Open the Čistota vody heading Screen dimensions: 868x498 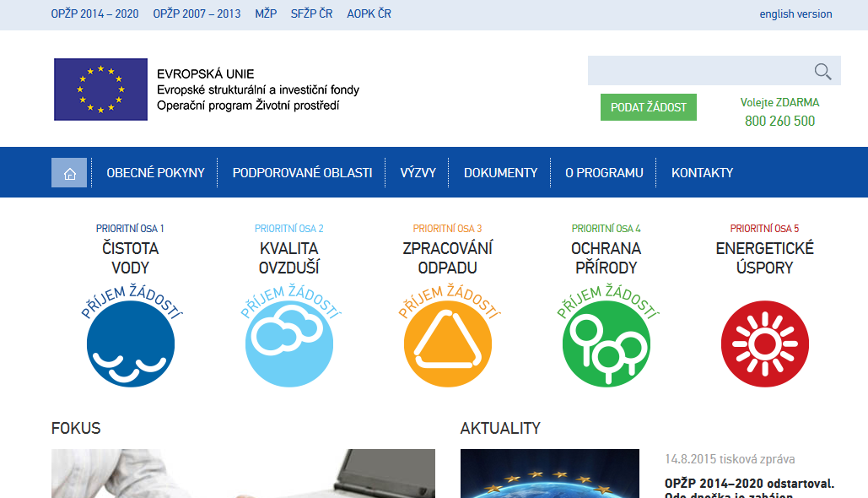pos(131,258)
